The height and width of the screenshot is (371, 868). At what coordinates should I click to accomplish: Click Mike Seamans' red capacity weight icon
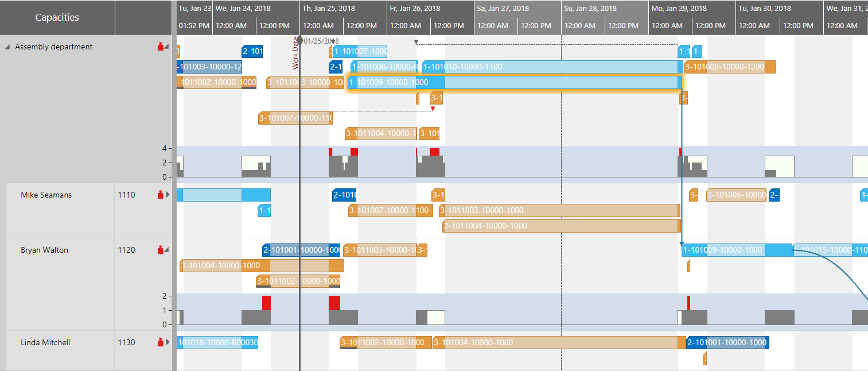click(161, 195)
